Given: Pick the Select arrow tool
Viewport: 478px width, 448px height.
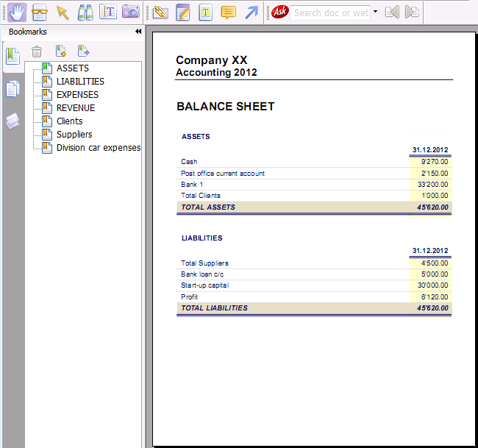Looking at the screenshot, I should (63, 13).
